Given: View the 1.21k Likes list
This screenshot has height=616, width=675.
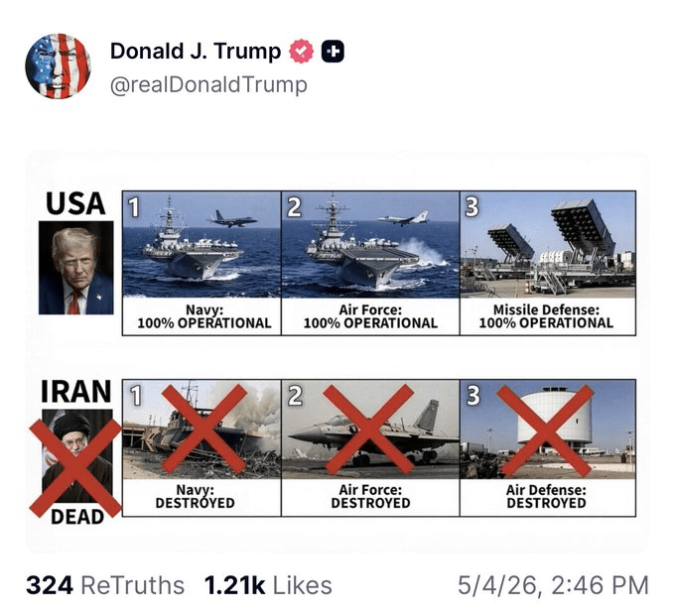Looking at the screenshot, I should pyautogui.click(x=268, y=586).
